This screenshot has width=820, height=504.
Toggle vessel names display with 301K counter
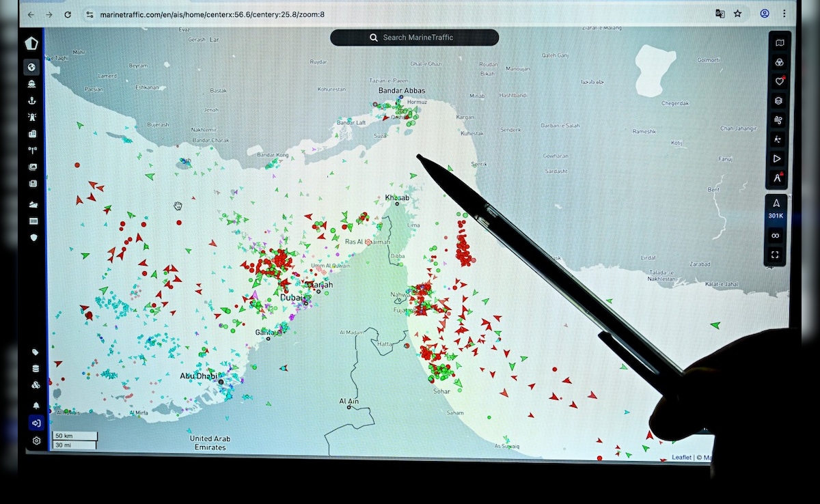(776, 208)
